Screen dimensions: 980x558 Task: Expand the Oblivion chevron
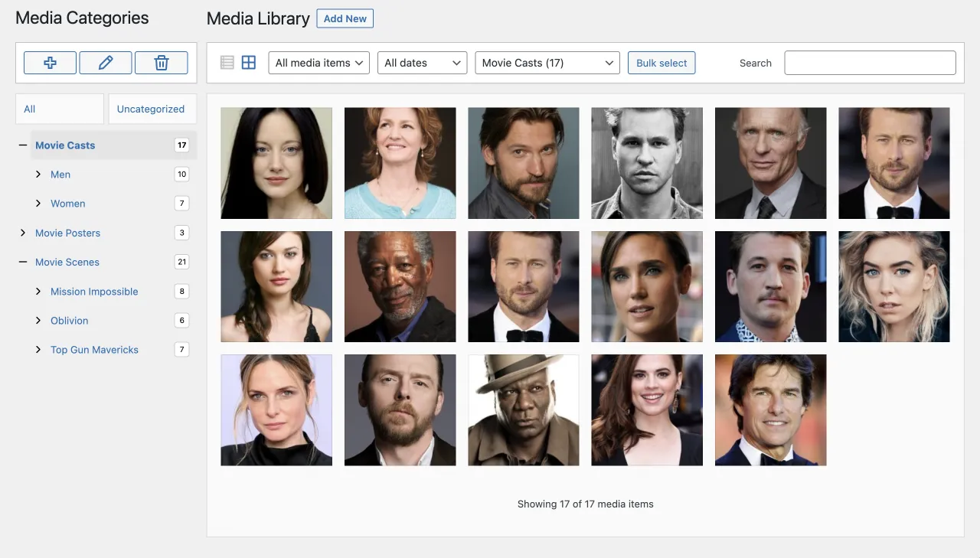(x=38, y=321)
